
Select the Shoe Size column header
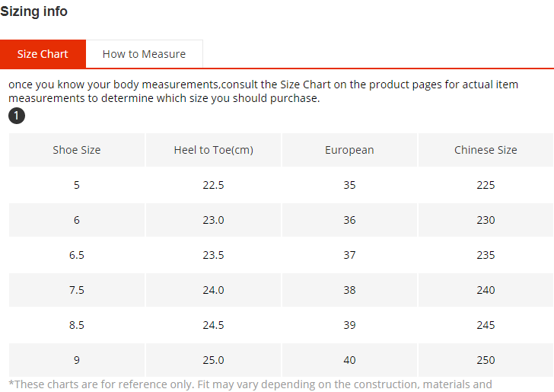click(x=77, y=150)
